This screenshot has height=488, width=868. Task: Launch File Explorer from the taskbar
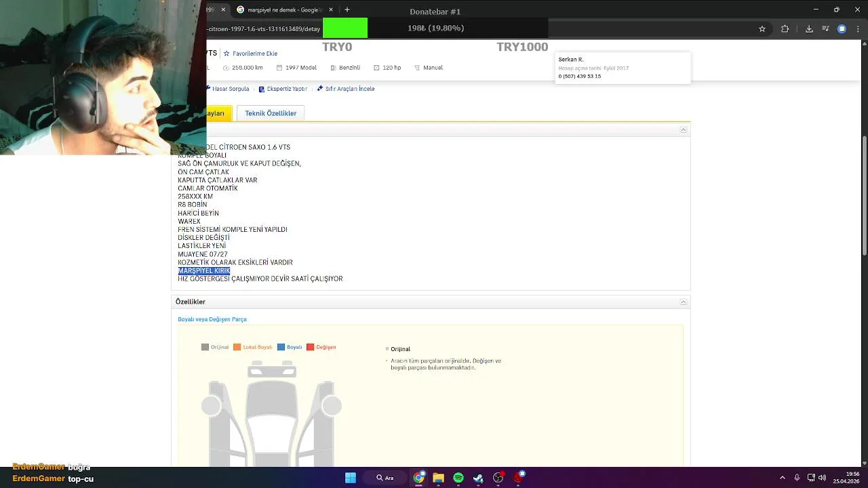click(438, 478)
